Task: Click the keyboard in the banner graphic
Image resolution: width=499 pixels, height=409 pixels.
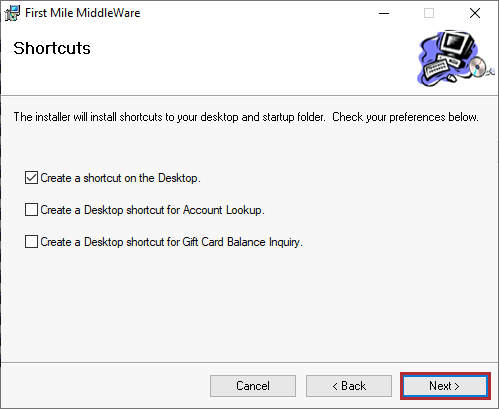Action: coord(437,68)
